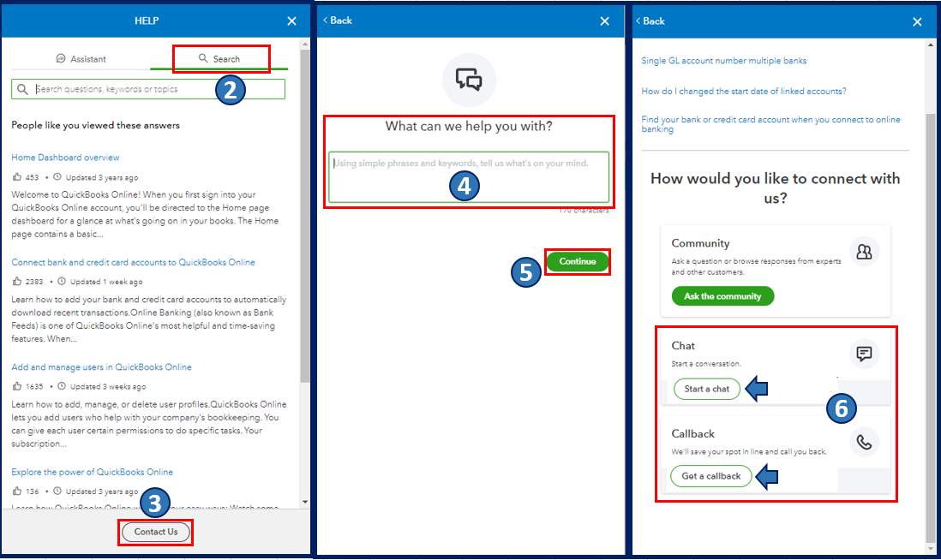Click the HELP panel scrollbar thumb
Viewport: 941px width, 560px height.
305,216
